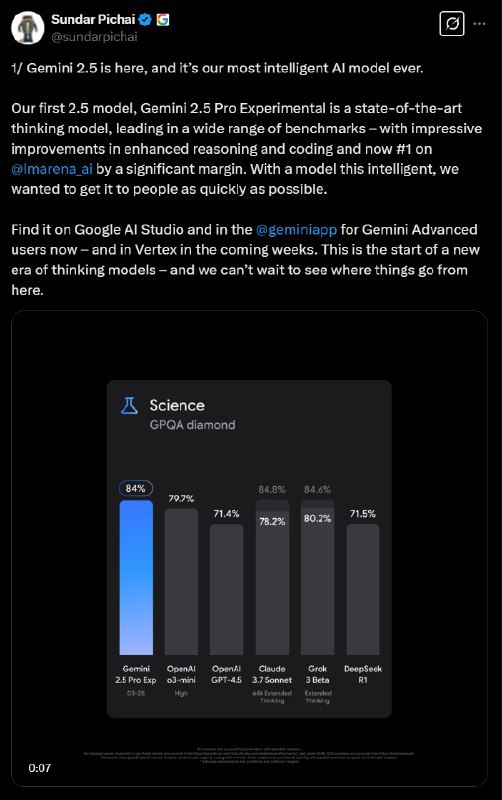Image resolution: width=502 pixels, height=800 pixels.
Task: Click the Claude 3.7 Sonnet label
Action: (x=272, y=674)
